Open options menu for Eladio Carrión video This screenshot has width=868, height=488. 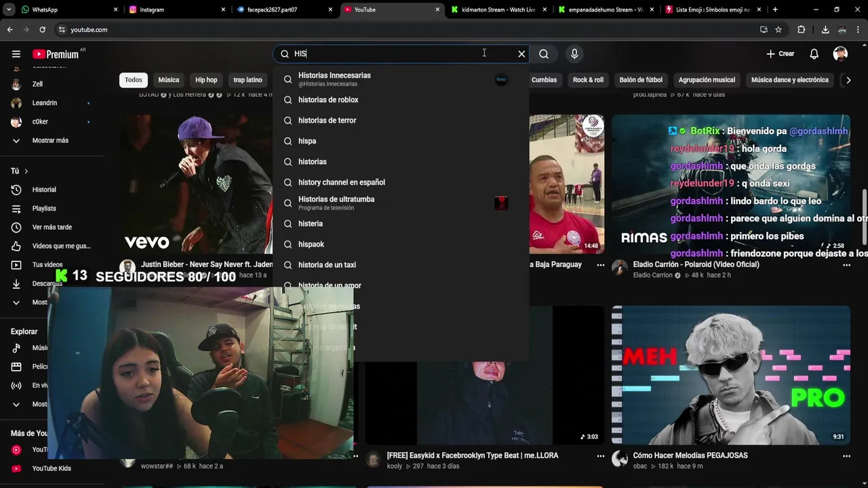click(x=847, y=265)
